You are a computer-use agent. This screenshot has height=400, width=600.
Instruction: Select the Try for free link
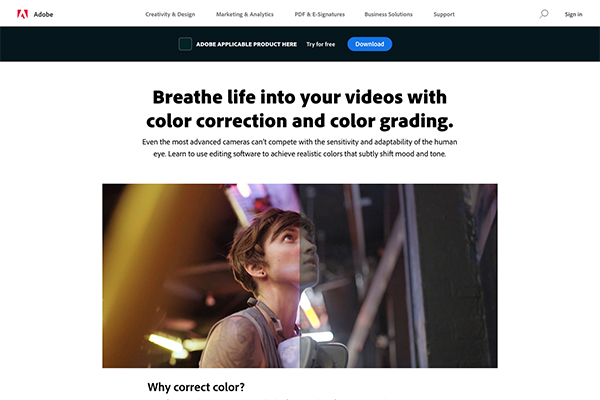pos(321,44)
